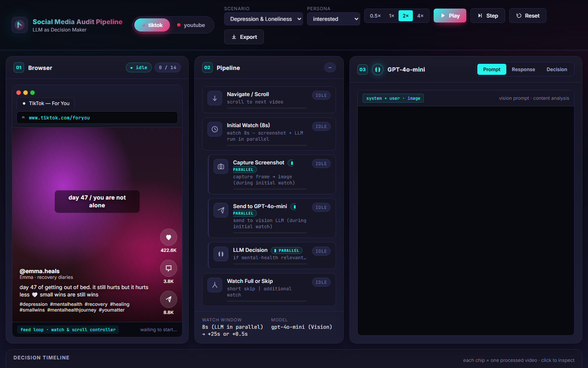Viewport: 588px width, 368px height.
Task: Click the GPT-4o-mini brain icon in panel header
Action: click(378, 70)
